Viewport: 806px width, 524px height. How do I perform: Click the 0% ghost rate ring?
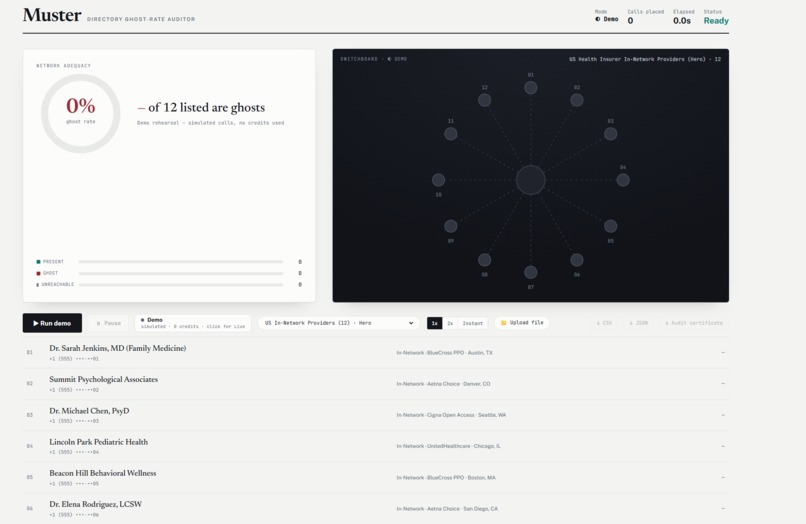[x=81, y=113]
